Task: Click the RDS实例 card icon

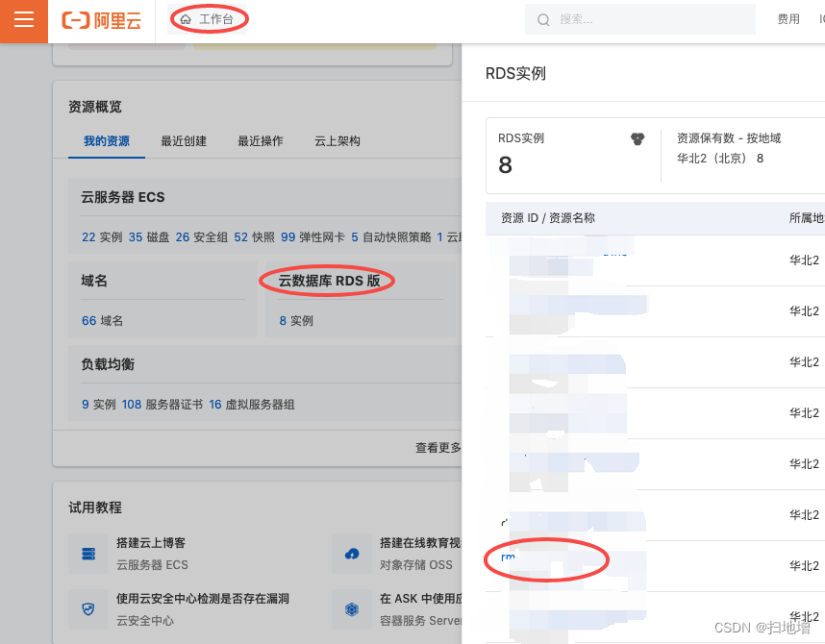Action: pyautogui.click(x=637, y=139)
